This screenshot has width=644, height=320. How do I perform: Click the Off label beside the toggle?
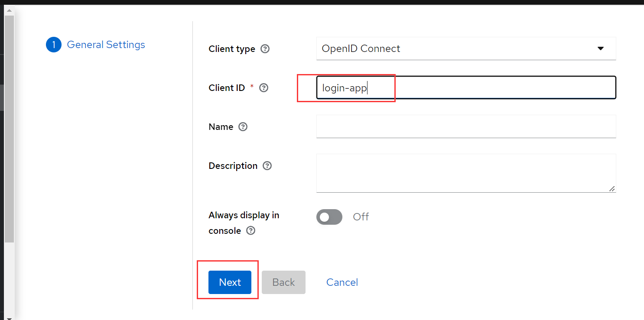tap(361, 217)
